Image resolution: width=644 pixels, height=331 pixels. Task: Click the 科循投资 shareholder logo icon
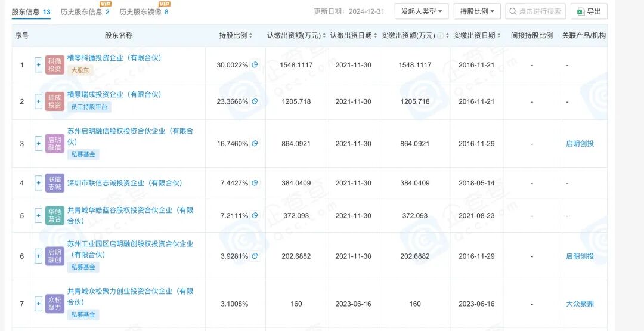point(54,65)
